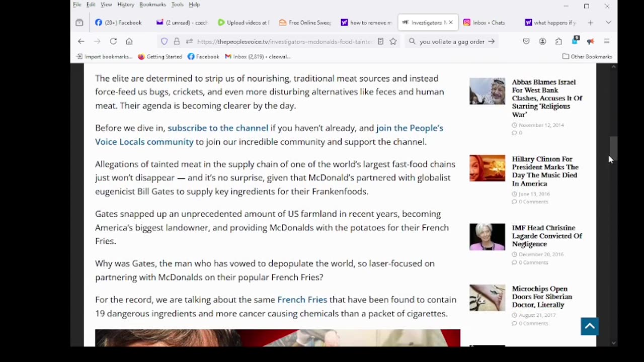
Task: Click the megaphone extension icon
Action: (x=591, y=41)
